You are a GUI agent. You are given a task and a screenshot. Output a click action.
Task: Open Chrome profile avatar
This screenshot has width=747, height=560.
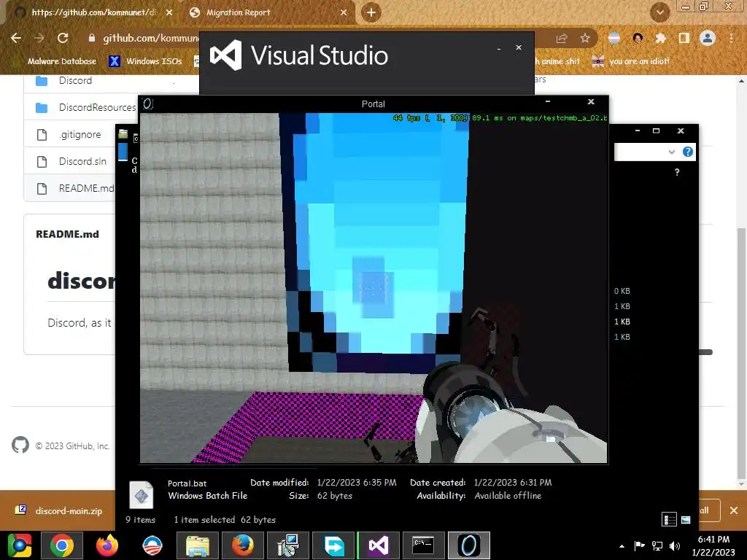point(708,38)
